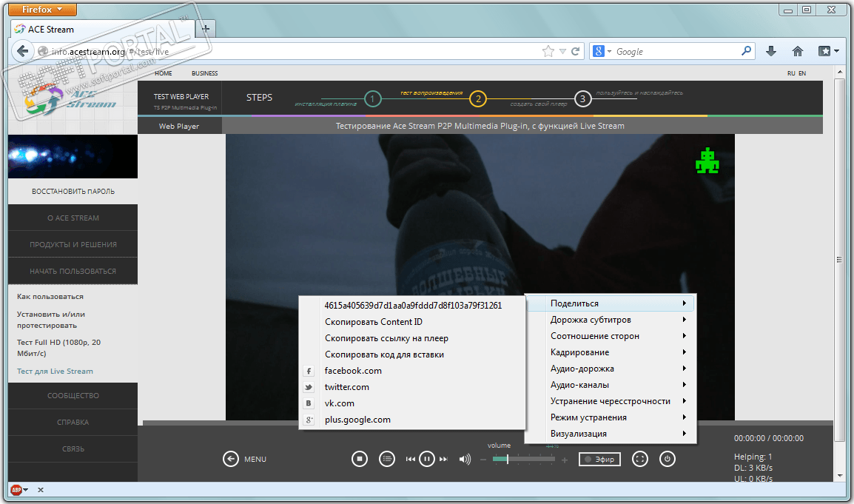Open the BUSINESS link

[x=204, y=73]
